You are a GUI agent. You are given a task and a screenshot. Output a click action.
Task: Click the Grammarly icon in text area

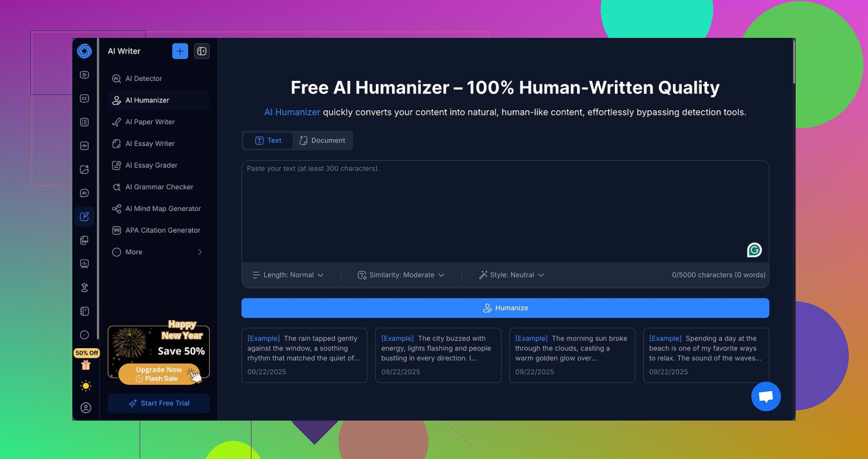754,250
